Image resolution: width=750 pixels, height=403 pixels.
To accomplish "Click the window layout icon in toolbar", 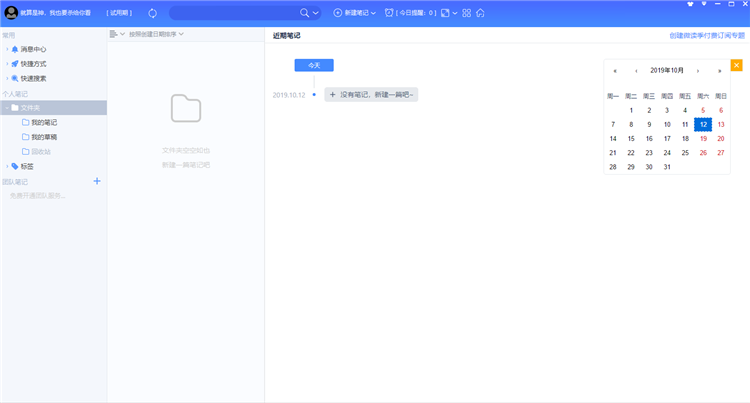I will [446, 13].
